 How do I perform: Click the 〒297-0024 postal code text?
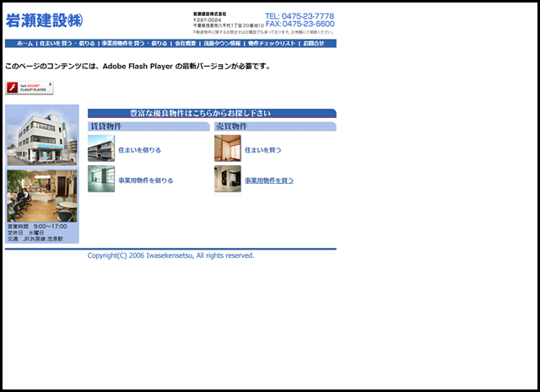tap(207, 20)
